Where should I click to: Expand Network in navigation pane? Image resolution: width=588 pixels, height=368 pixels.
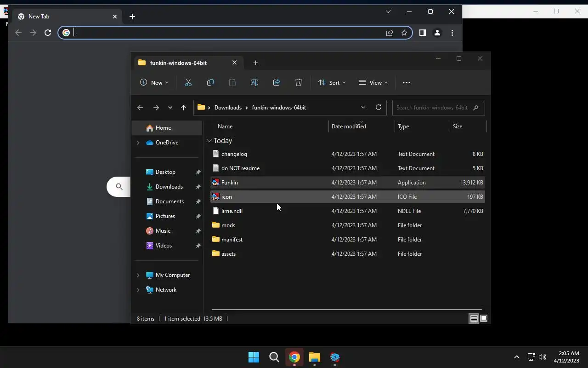(x=138, y=290)
